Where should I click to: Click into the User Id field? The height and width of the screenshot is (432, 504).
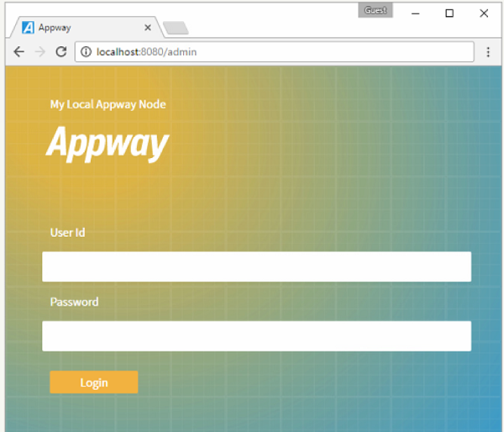(256, 266)
